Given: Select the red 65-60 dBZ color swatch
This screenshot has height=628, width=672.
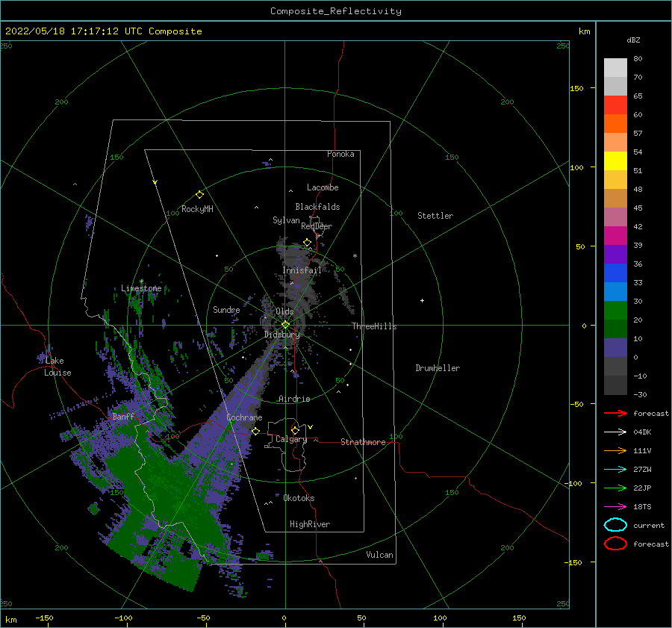Looking at the screenshot, I should [615, 105].
